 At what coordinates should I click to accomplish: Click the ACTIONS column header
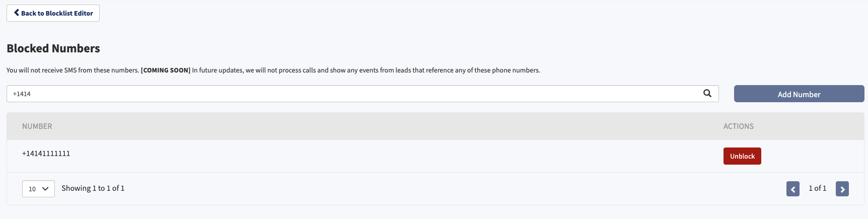point(739,126)
